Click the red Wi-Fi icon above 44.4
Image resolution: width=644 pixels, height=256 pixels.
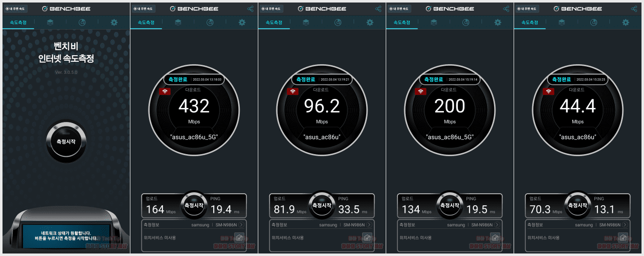[x=549, y=91]
